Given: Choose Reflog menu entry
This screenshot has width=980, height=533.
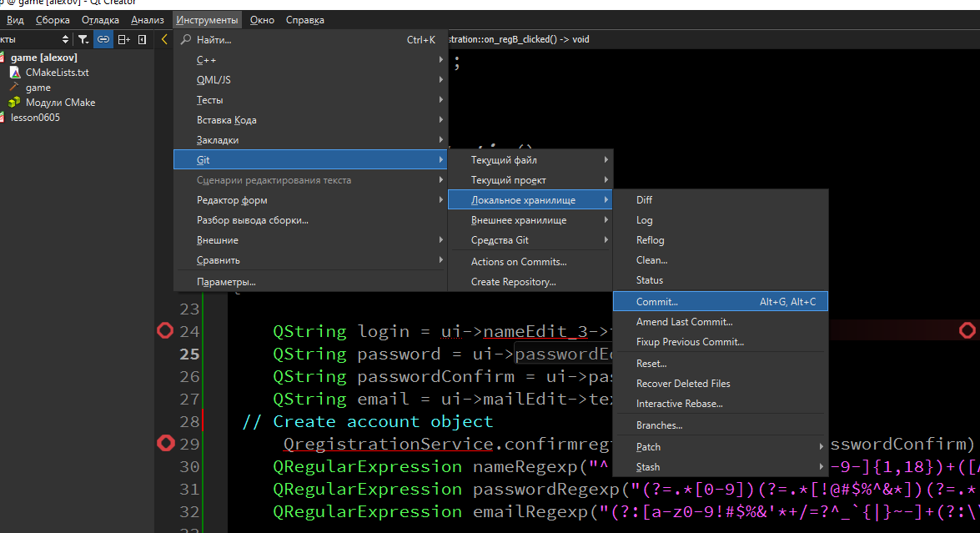Looking at the screenshot, I should coord(721,240).
